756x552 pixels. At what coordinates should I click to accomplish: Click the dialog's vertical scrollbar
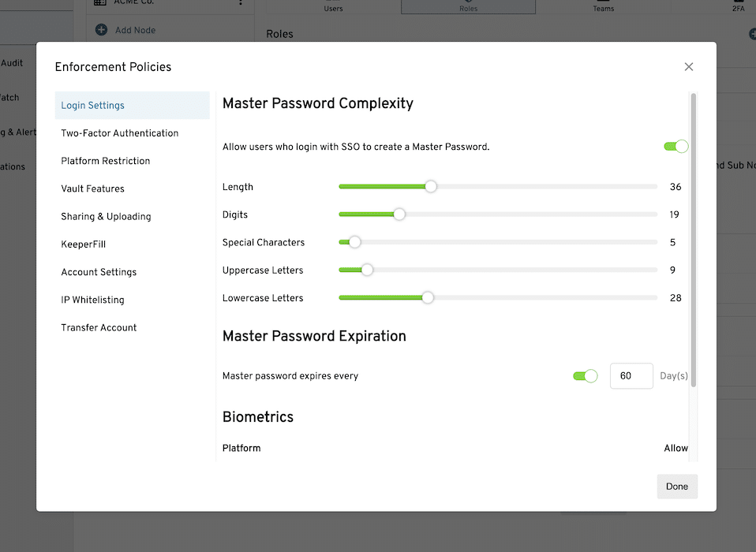(x=694, y=237)
